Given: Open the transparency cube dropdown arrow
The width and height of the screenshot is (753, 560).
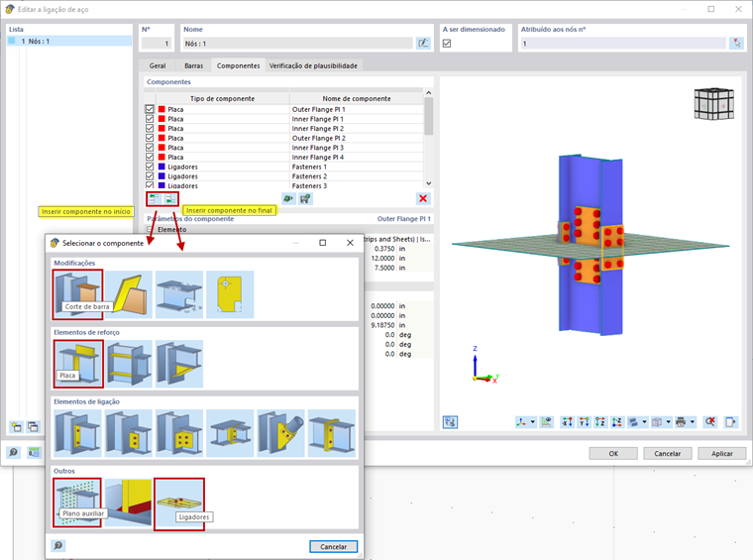Looking at the screenshot, I should [x=668, y=422].
